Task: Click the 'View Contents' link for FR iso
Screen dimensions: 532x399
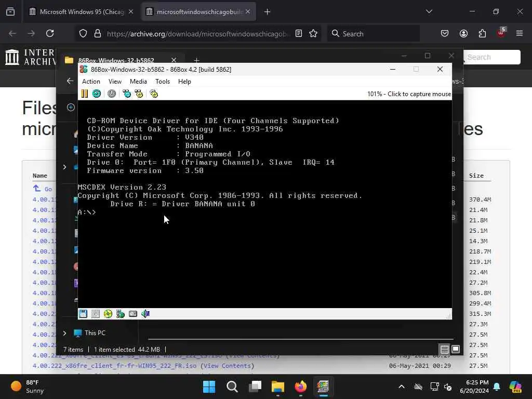Action: pos(228,366)
